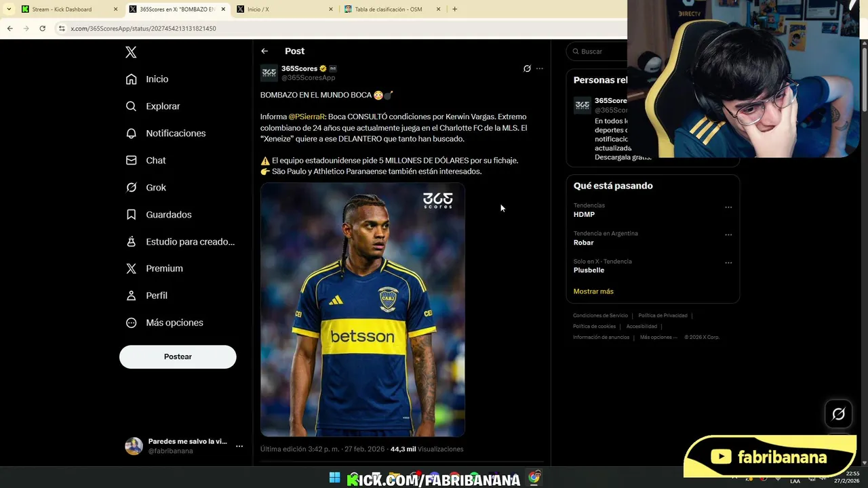Click the fabribanana account avatar

(x=134, y=446)
